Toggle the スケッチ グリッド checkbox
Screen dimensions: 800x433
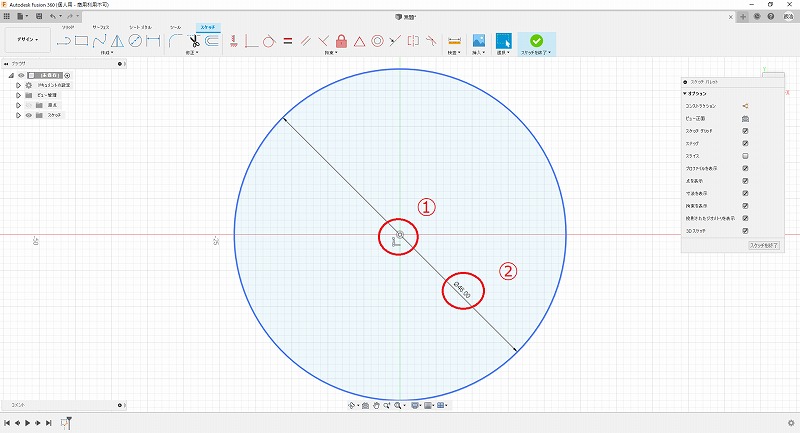745,131
